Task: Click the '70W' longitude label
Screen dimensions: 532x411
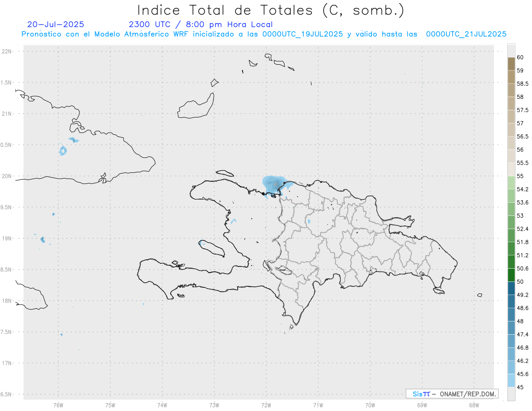Action: click(370, 405)
